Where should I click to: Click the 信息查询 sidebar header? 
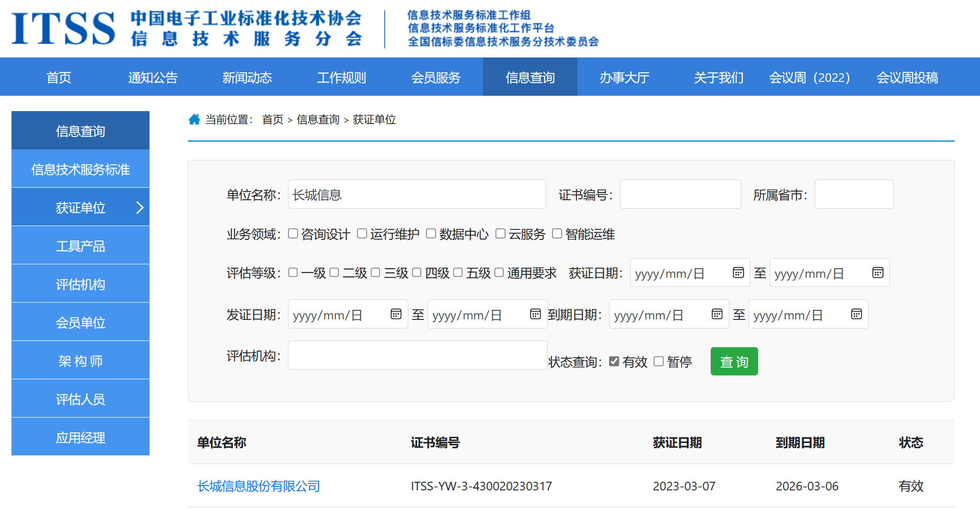[81, 131]
